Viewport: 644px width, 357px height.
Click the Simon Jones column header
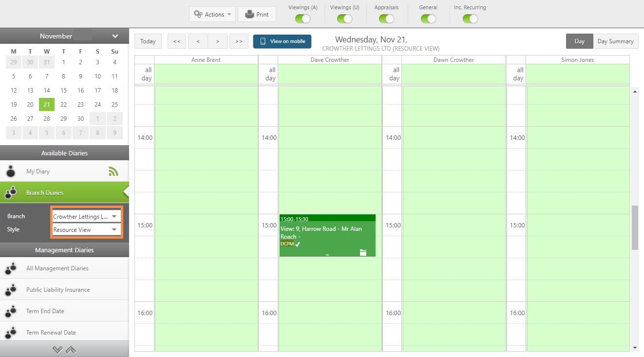577,60
